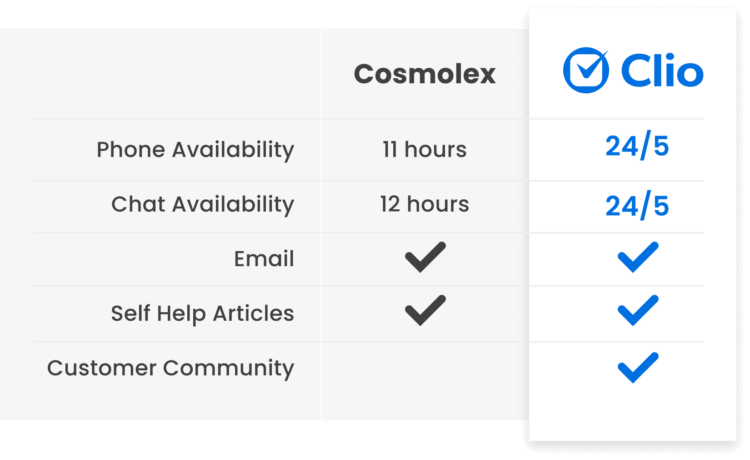Select the Clio brand name text
Image resolution: width=750 pixels, height=460 pixels.
pyautogui.click(x=662, y=72)
